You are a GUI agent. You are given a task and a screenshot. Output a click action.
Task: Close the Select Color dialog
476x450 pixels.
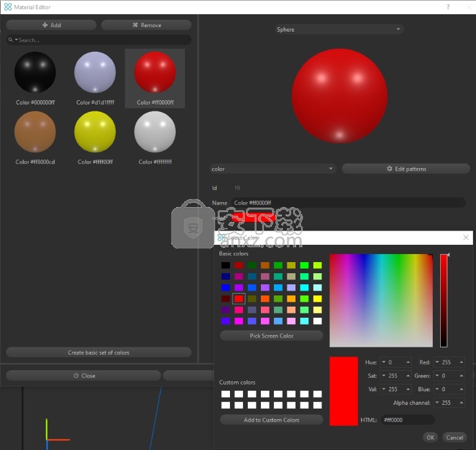click(x=466, y=237)
